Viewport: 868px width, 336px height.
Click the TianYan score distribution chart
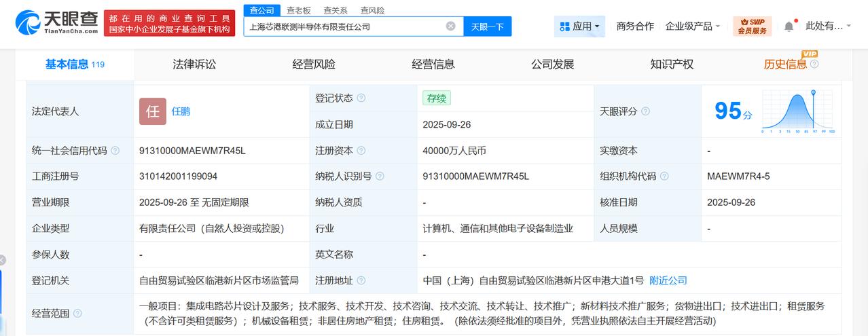coord(798,111)
